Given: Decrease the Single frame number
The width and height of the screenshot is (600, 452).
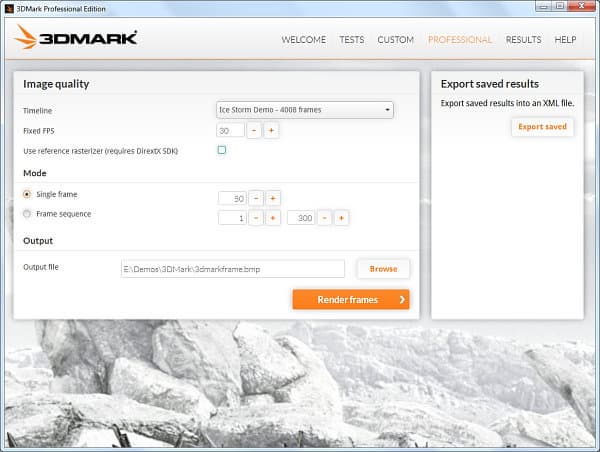Looking at the screenshot, I should point(256,198).
